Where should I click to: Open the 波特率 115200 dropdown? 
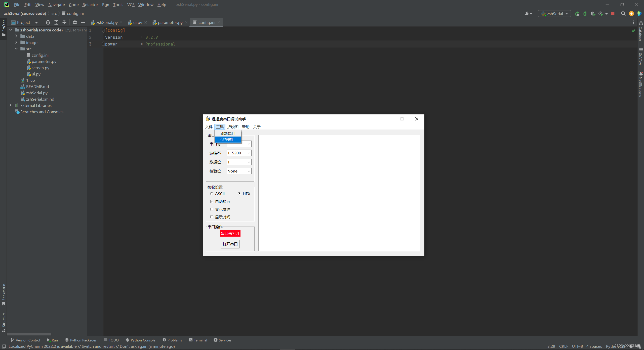click(249, 153)
